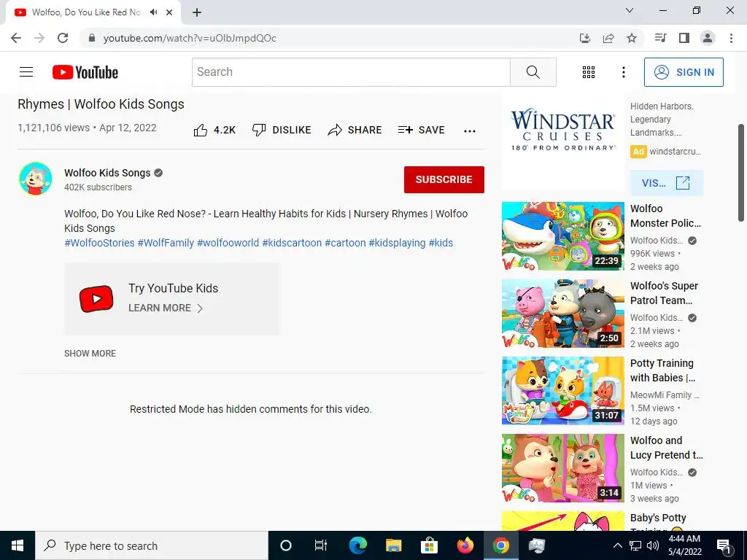747x560 pixels.
Task: Open Potty Training with Babies thumbnail
Action: point(562,391)
